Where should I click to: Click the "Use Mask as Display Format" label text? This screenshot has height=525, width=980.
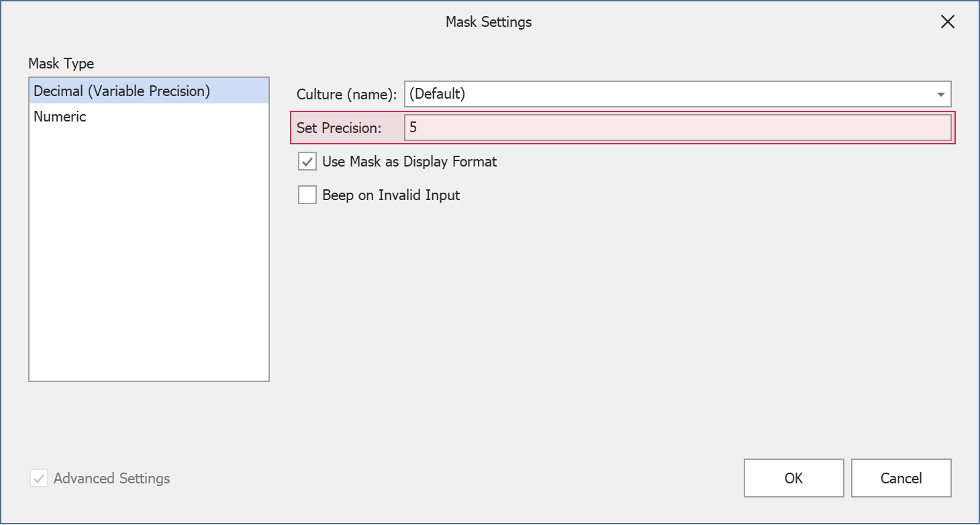point(409,162)
